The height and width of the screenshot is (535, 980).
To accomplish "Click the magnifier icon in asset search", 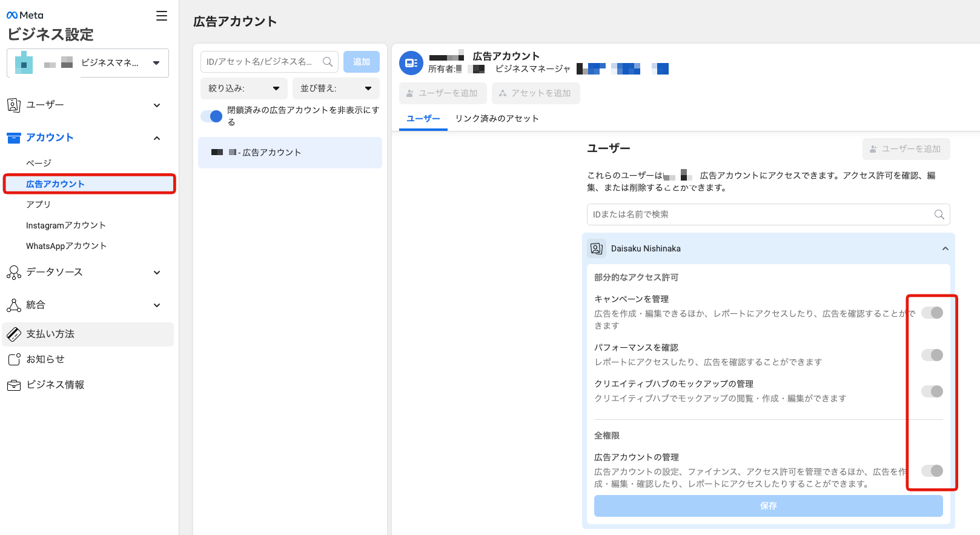I will pyautogui.click(x=328, y=62).
